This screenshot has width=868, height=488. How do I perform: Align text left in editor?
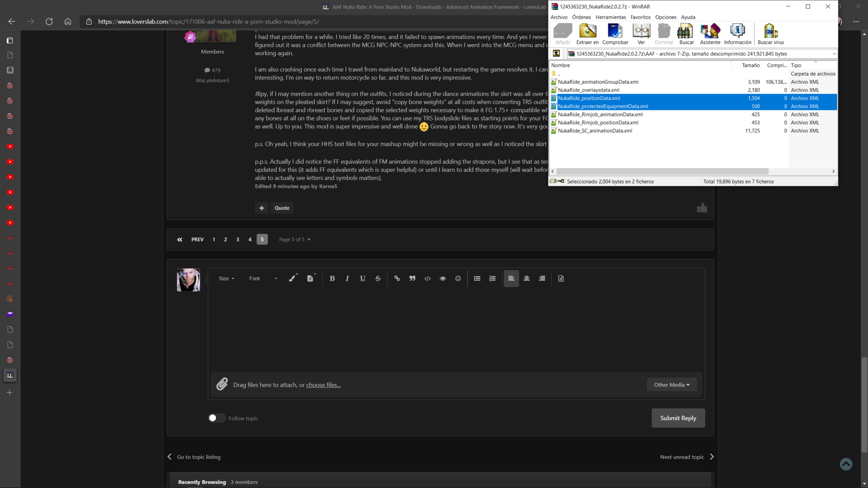pyautogui.click(x=511, y=278)
